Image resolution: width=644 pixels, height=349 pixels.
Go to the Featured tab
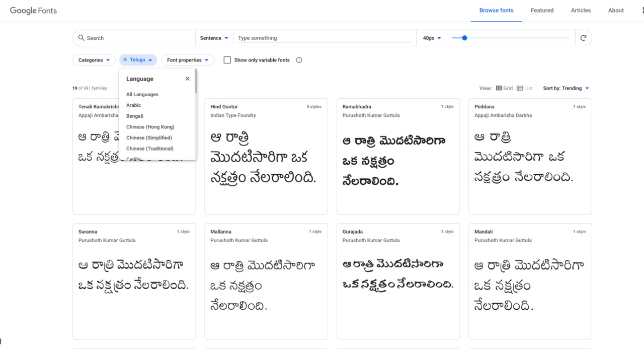(542, 11)
